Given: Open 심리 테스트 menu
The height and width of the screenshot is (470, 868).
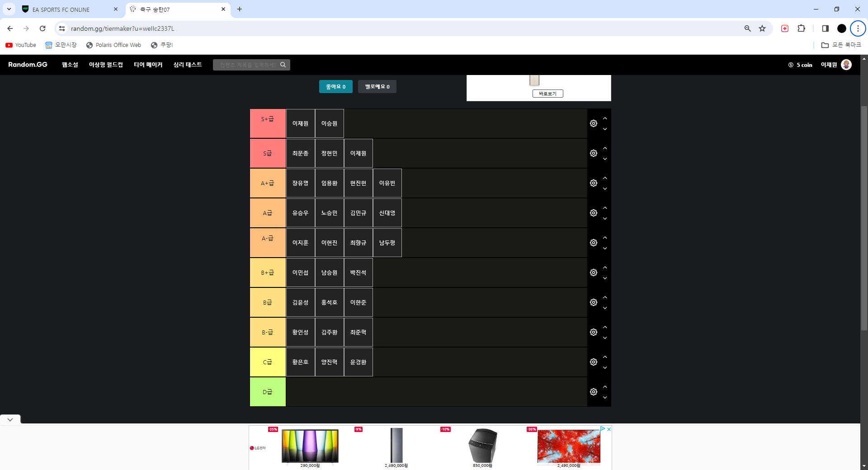Looking at the screenshot, I should 188,65.
